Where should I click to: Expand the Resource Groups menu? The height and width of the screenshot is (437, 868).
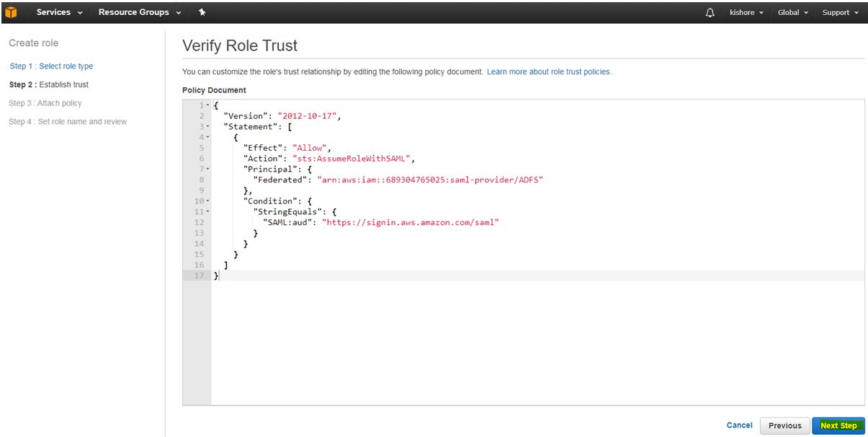click(x=139, y=12)
